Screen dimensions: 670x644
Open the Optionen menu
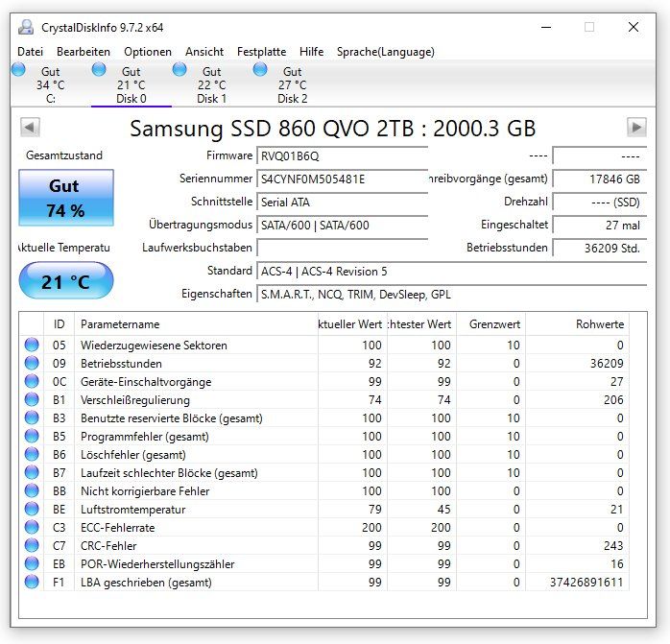[x=148, y=52]
